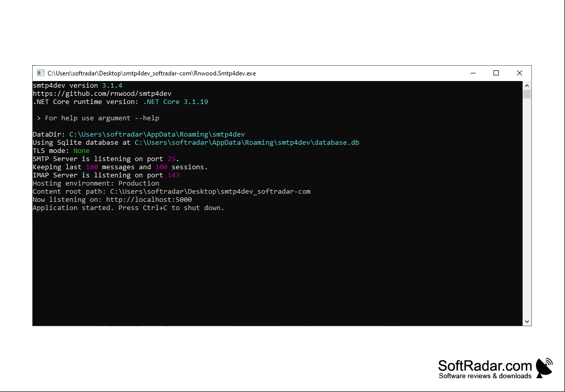The width and height of the screenshot is (565, 392).
Task: Click the 100 before 'messages'
Action: tap(92, 167)
